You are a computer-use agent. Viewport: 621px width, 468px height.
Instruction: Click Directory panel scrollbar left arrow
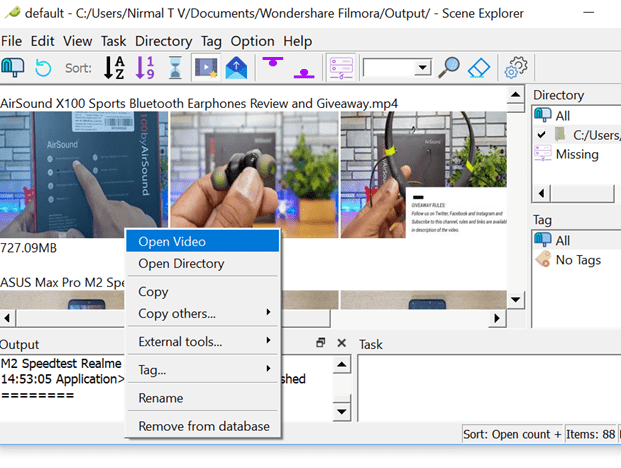click(541, 193)
